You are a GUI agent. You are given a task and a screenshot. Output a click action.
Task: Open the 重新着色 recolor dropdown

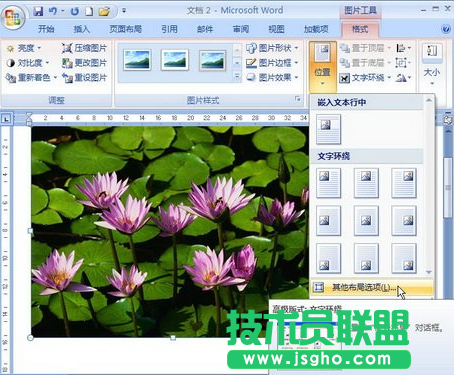coord(32,78)
